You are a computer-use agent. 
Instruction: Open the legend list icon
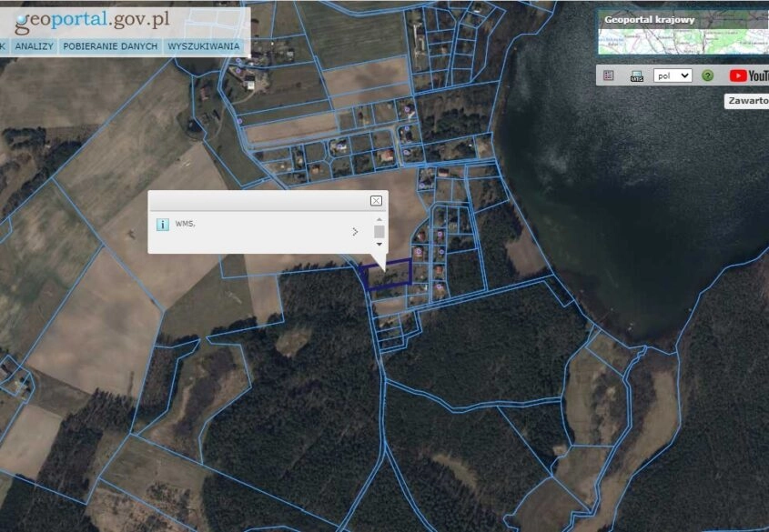coord(609,76)
